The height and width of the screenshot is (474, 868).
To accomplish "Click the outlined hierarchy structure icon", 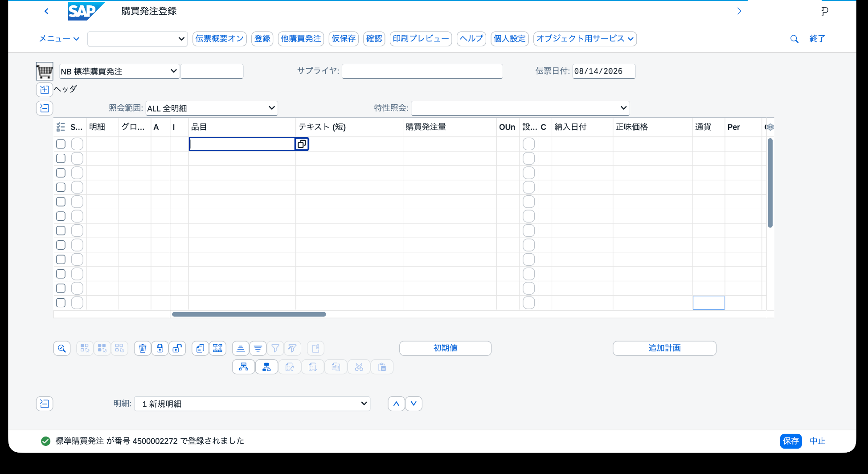I will 244,367.
